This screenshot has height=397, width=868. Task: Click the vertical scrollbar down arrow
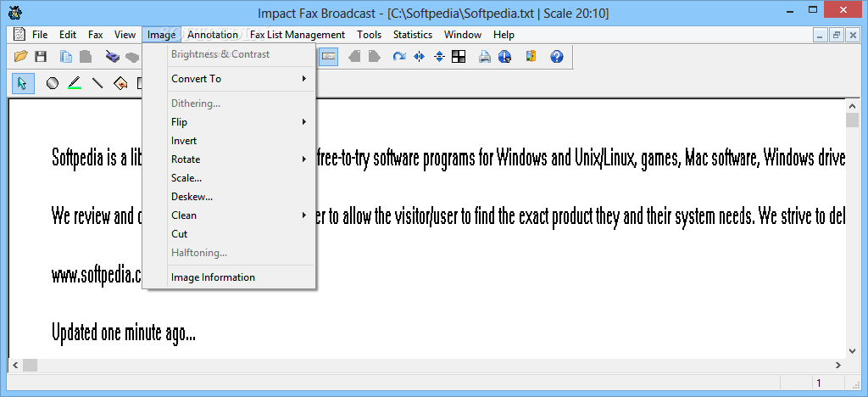[853, 350]
